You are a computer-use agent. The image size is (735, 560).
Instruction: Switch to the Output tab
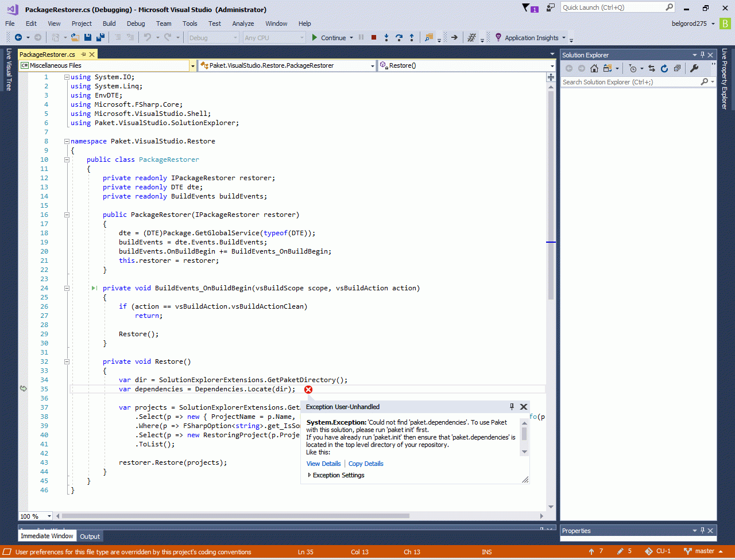point(90,536)
